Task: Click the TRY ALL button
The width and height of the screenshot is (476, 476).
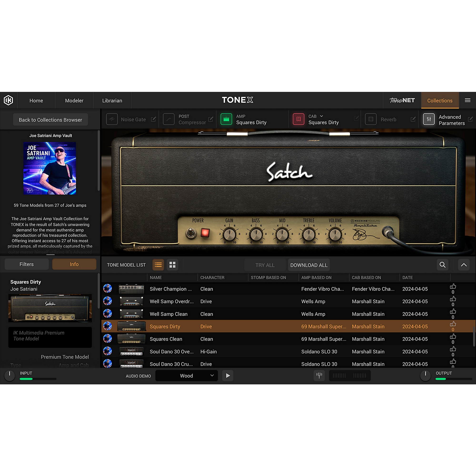Action: pyautogui.click(x=265, y=265)
